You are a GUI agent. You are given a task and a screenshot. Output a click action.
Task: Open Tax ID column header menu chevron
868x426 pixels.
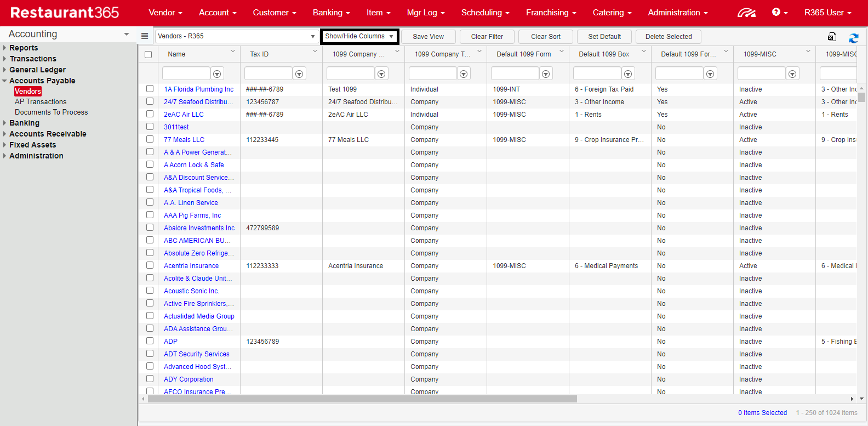315,52
